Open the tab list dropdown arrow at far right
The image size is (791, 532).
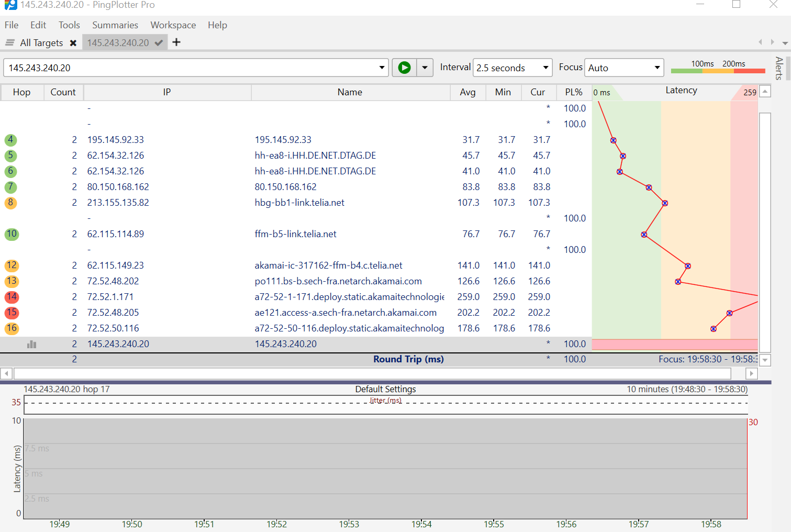(785, 43)
